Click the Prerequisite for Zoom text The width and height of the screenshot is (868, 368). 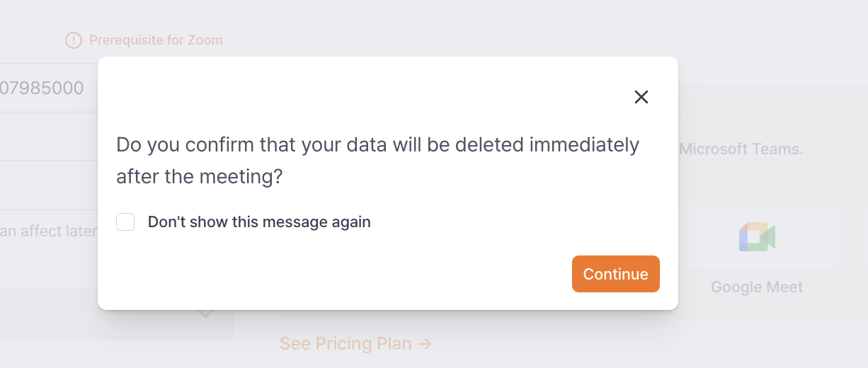pyautogui.click(x=156, y=40)
